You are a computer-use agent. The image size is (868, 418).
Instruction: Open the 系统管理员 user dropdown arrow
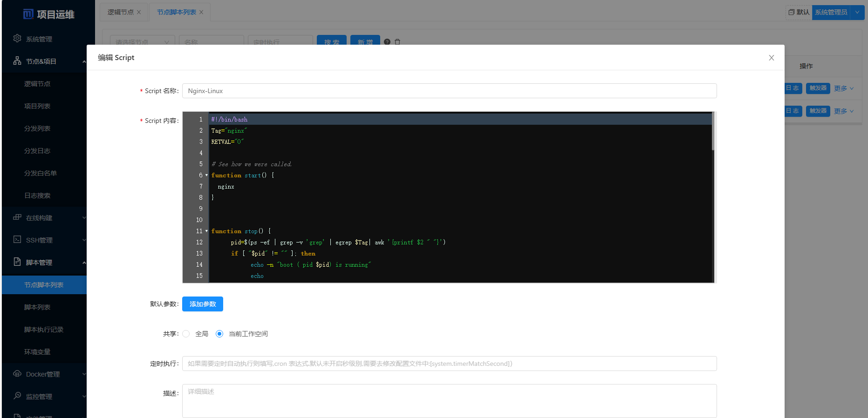pos(857,12)
